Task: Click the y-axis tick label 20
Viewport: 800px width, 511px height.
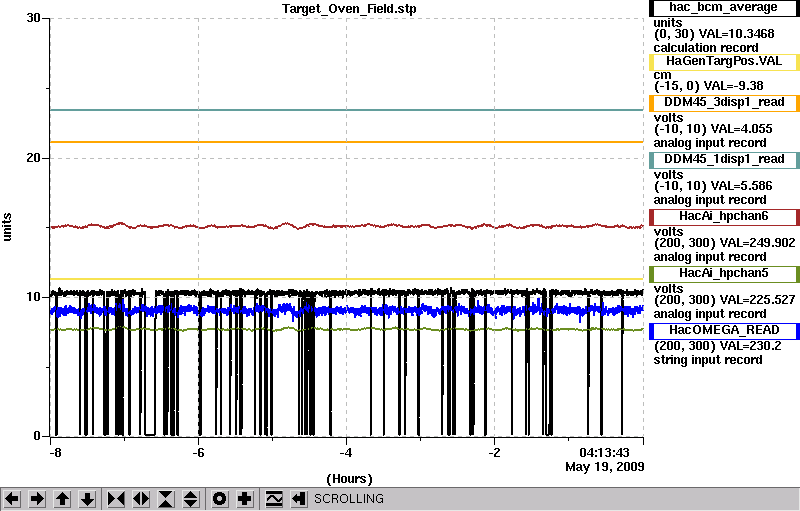Action: coord(33,158)
